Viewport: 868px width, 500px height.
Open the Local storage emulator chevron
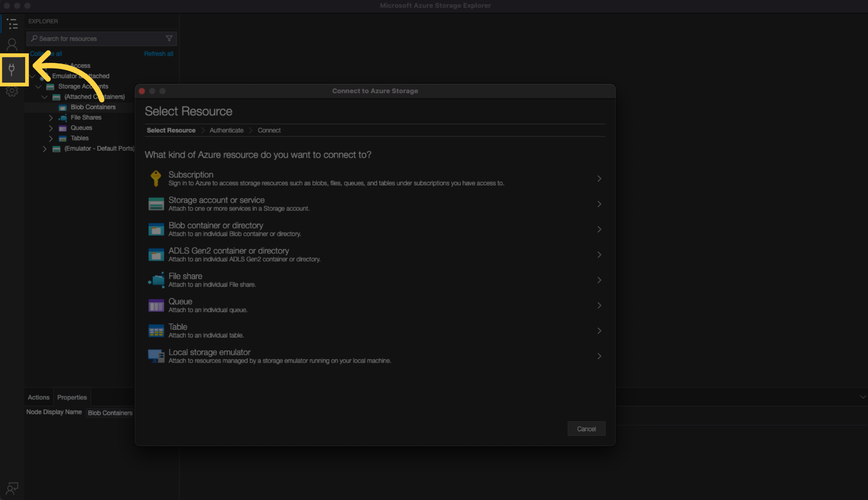[599, 356]
